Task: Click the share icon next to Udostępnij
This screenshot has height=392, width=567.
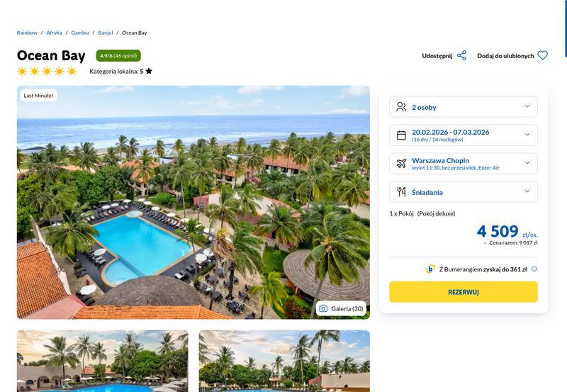Action: point(461,56)
